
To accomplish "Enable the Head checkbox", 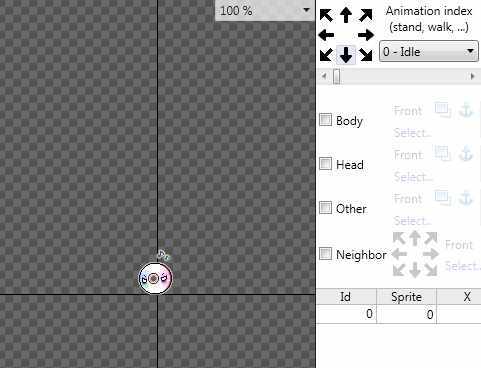I will coord(325,164).
